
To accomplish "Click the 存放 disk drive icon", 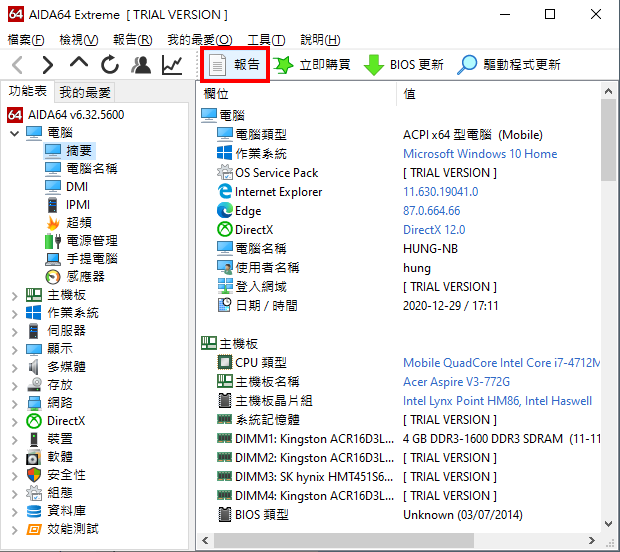I will pyautogui.click(x=34, y=385).
